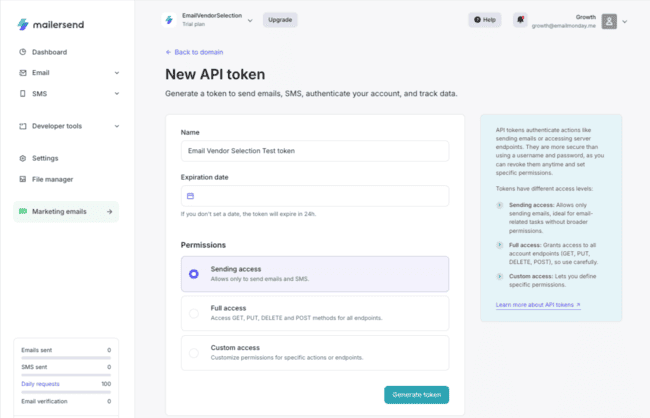Screen dimensions: 650x418
Task: Open the Email sidebar menu item
Action: [x=41, y=73]
